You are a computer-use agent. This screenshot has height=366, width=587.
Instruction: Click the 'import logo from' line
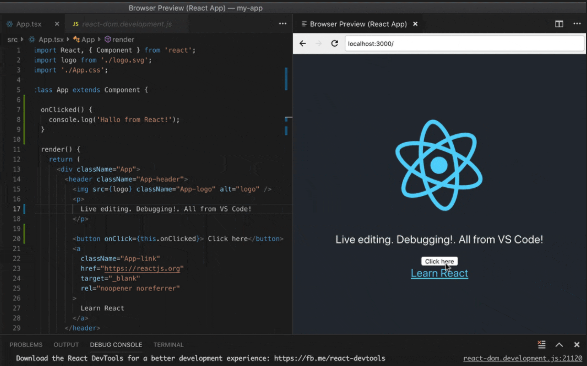click(93, 60)
